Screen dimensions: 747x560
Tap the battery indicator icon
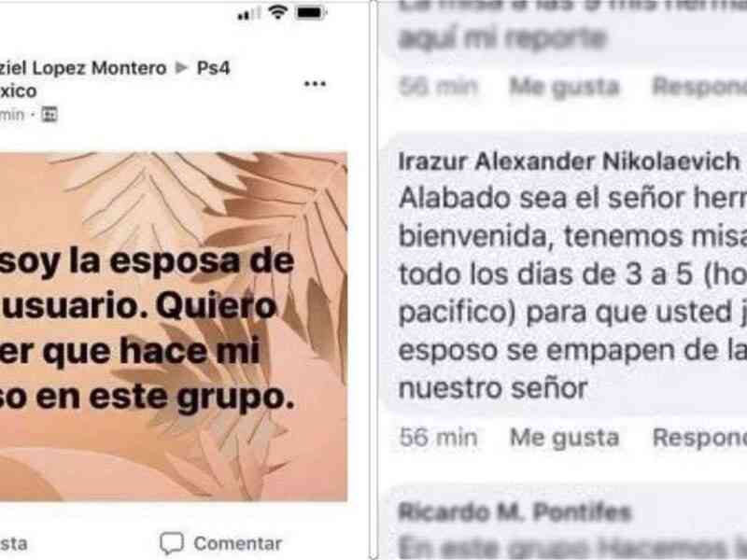(311, 12)
